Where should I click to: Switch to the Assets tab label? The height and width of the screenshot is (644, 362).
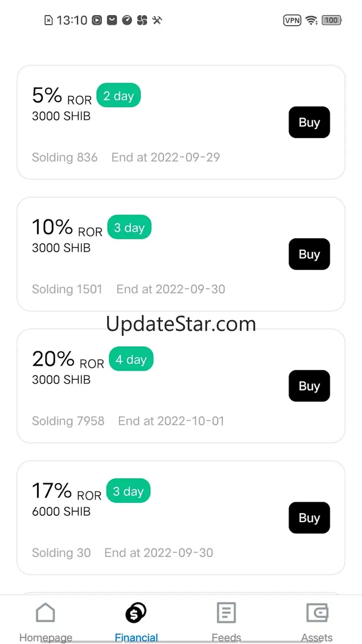[317, 637]
